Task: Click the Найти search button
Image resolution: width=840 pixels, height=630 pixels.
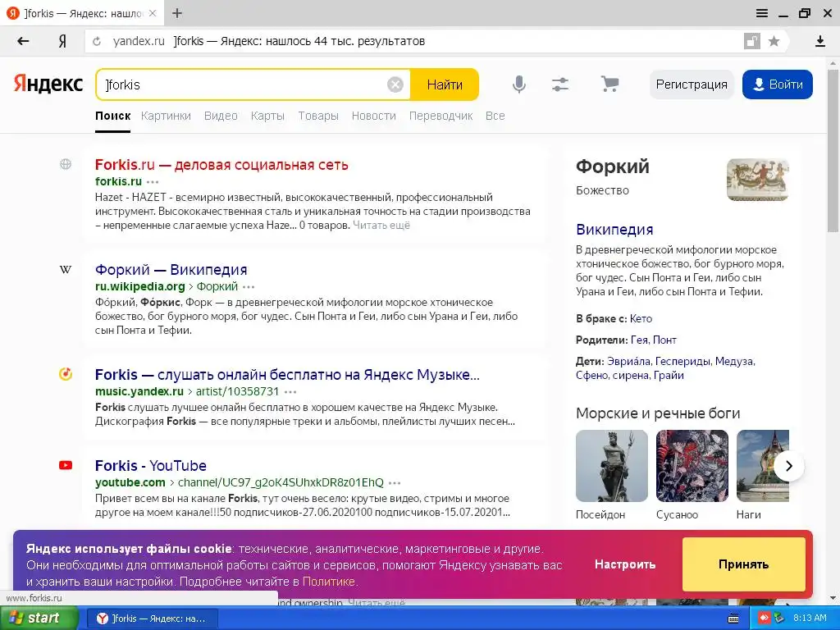Action: [445, 84]
